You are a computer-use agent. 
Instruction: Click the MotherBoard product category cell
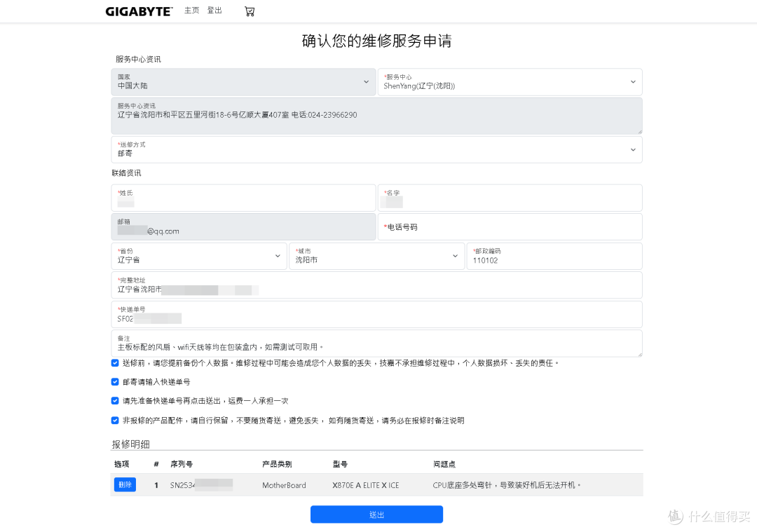pos(284,485)
